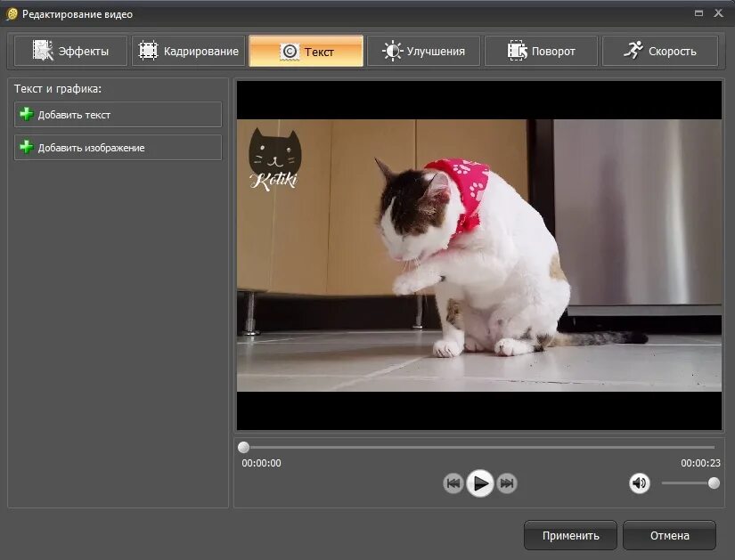Click the playback position slider knob
Screen dimensions: 735x560
244,447
